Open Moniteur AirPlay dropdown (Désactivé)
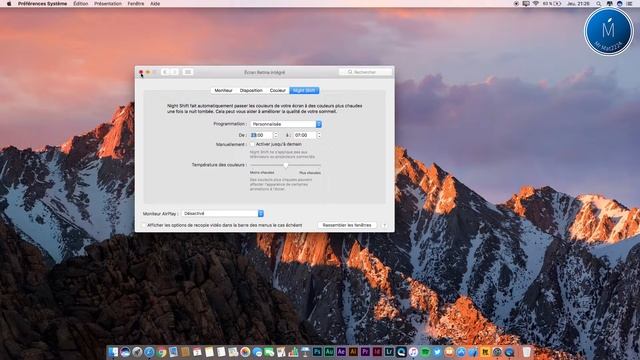 (222, 213)
